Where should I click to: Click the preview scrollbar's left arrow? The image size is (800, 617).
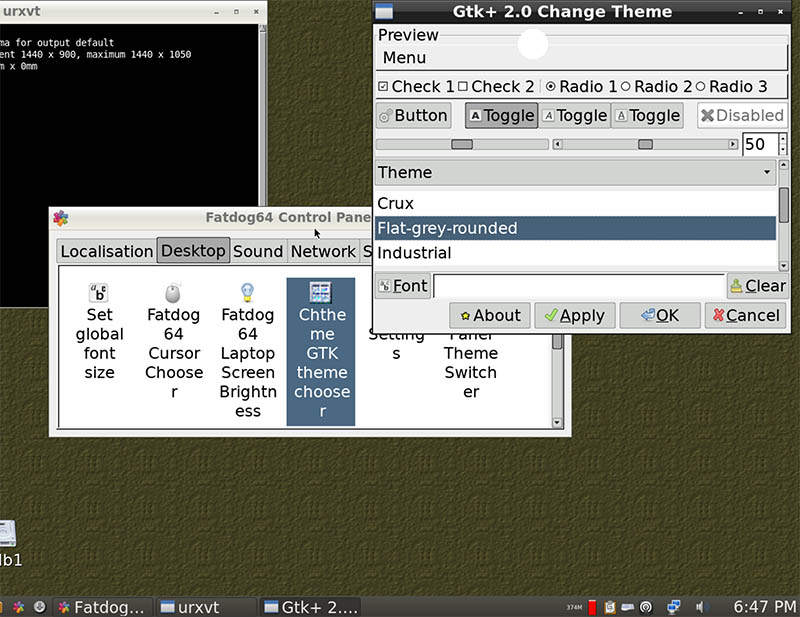(x=558, y=144)
